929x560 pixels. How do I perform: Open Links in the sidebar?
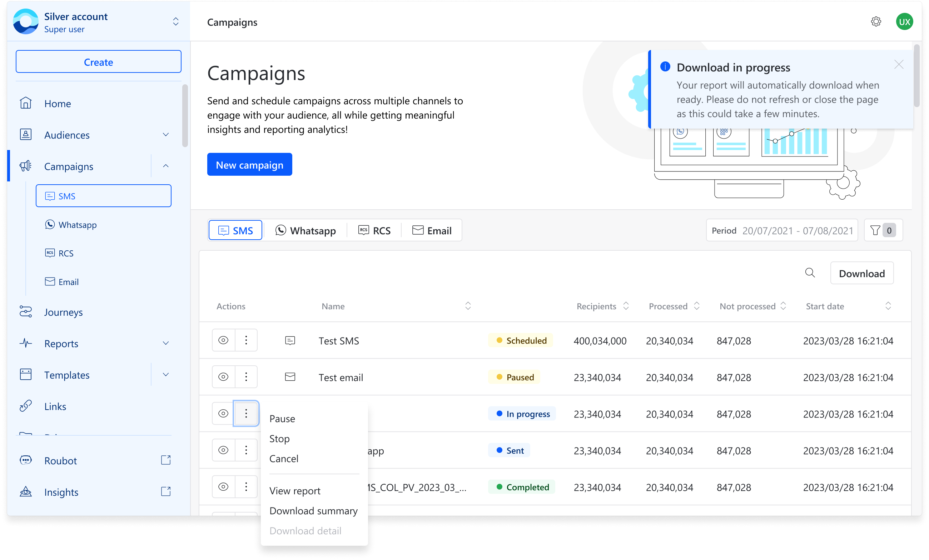pos(55,406)
